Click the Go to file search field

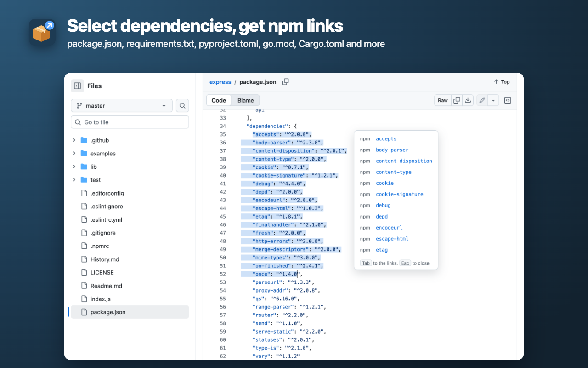coord(130,122)
